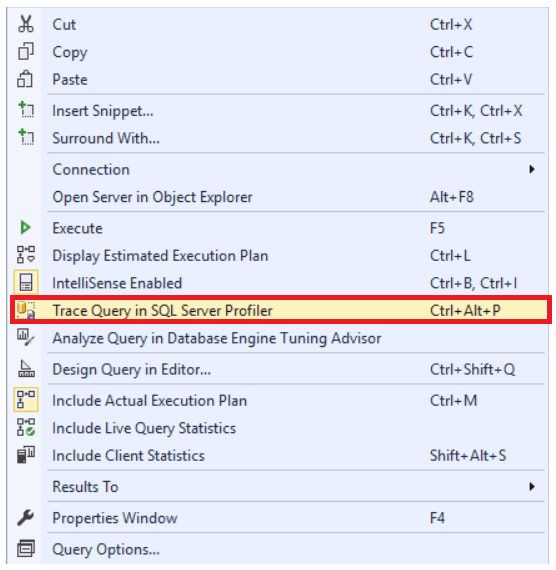Click the Ctrl+Alt+P shortcut text
The image size is (556, 570).
point(465,310)
